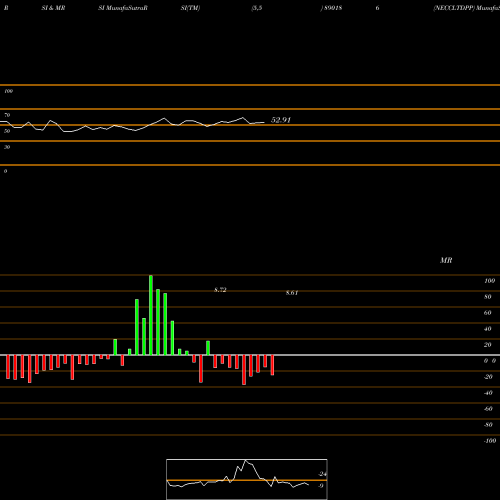Screen dimensions: 500x500
Task: Click the MR right axis label "60"
Action: pyautogui.click(x=488, y=313)
